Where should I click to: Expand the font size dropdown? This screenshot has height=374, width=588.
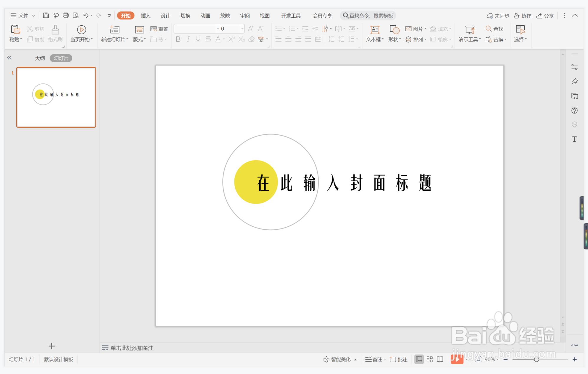[242, 29]
